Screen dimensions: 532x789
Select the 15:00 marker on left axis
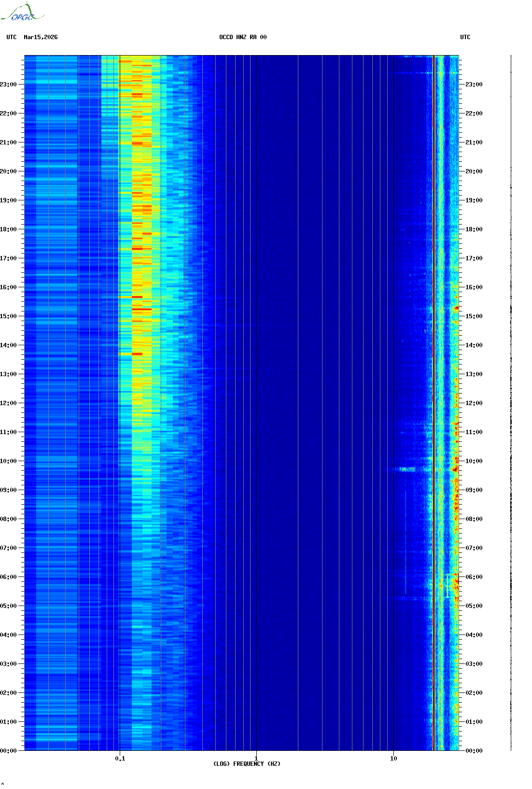[8, 316]
